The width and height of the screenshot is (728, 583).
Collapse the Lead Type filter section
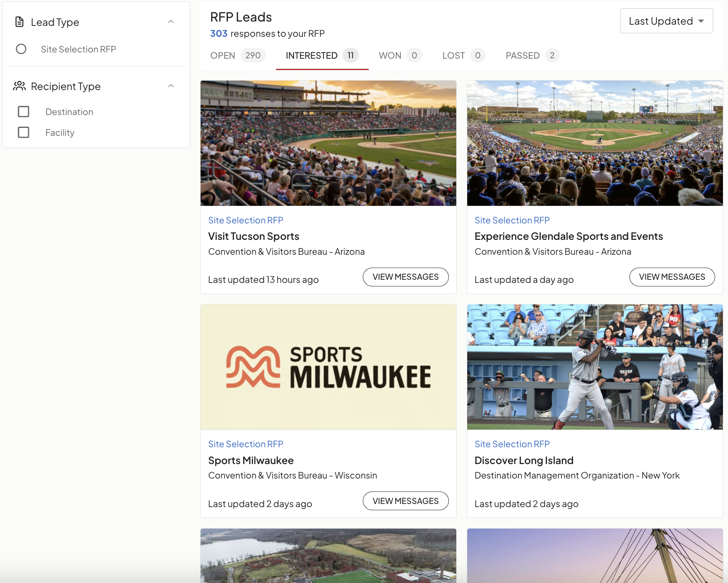coord(171,22)
